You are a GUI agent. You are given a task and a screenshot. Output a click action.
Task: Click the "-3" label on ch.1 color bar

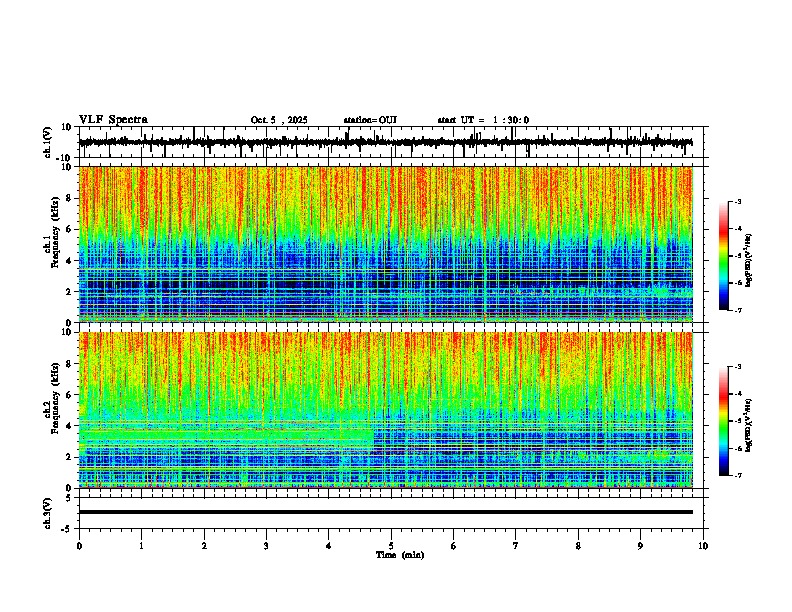pyautogui.click(x=738, y=202)
